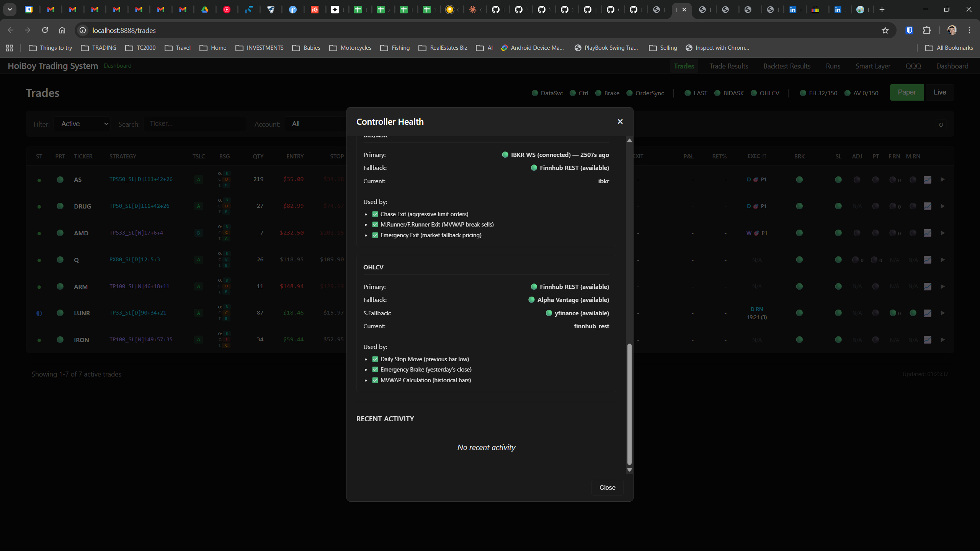
Task: Toggle the M.Runner/F.Runner Exit checkbox
Action: tap(375, 225)
